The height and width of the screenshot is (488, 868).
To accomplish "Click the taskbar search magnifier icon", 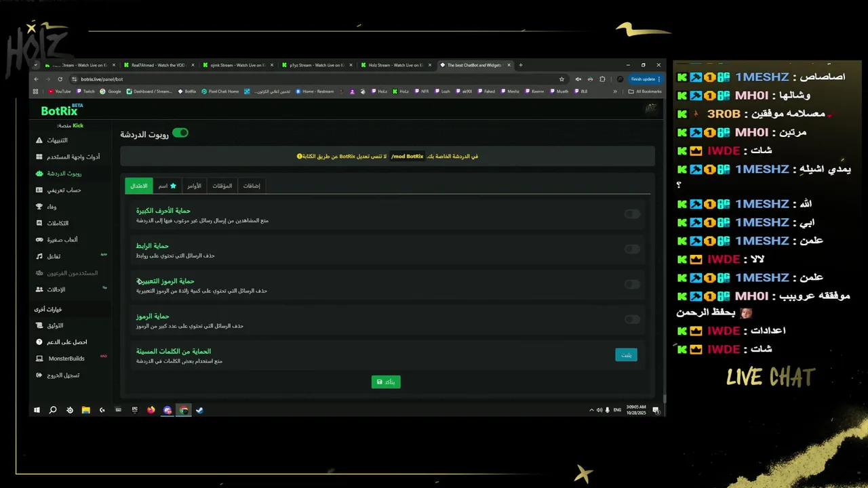I will coord(53,410).
